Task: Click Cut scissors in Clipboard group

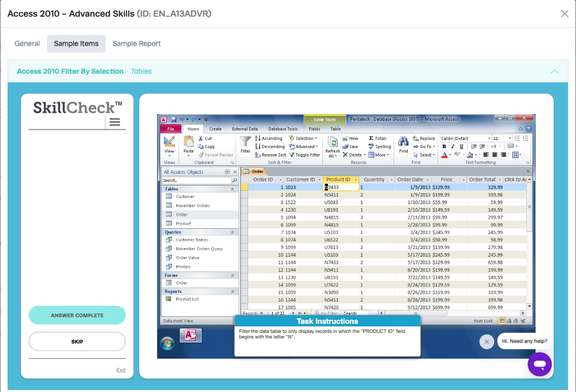Action: 205,138
